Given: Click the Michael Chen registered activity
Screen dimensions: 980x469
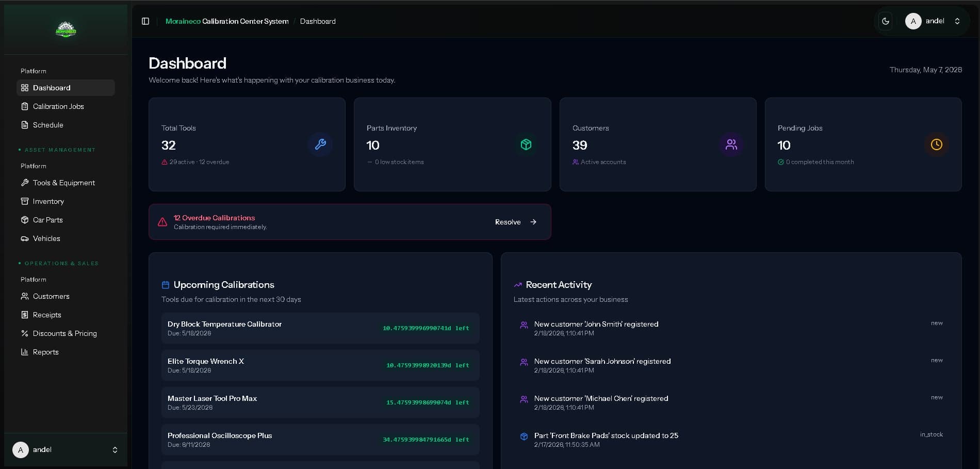Looking at the screenshot, I should pyautogui.click(x=731, y=402).
